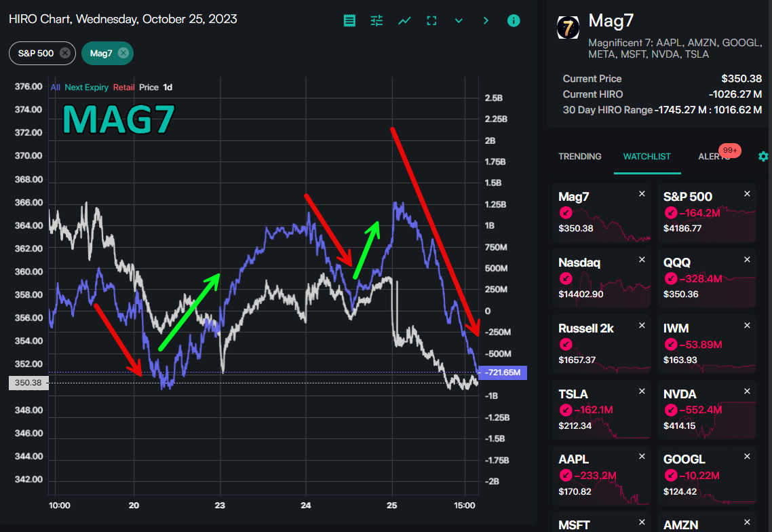Open the S&P 500 watchlist card
The height and width of the screenshot is (532, 772).
pyautogui.click(x=706, y=213)
